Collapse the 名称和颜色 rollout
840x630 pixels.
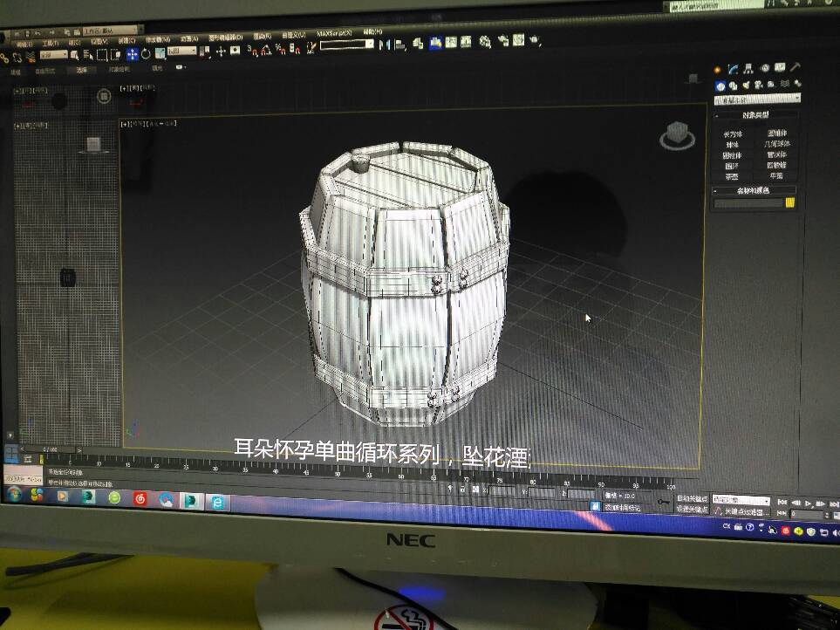click(755, 190)
